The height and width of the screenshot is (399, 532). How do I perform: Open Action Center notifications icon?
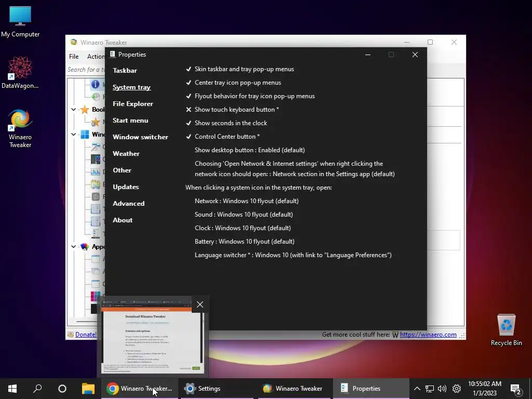coord(516,389)
